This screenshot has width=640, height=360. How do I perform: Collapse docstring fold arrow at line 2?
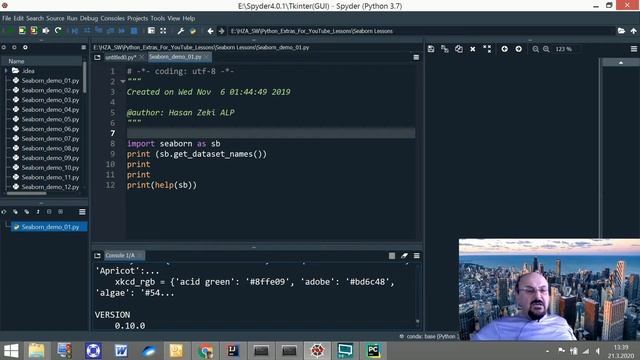(122, 82)
